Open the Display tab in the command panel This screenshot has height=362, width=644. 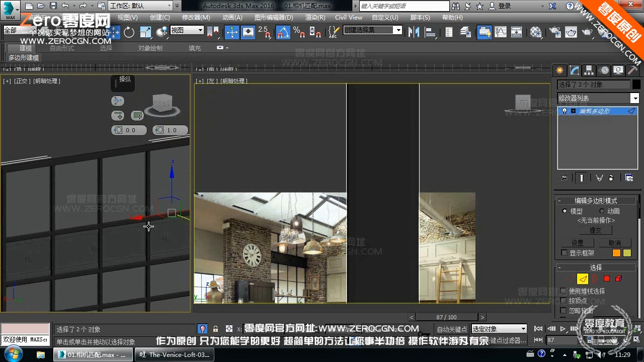[x=618, y=70]
